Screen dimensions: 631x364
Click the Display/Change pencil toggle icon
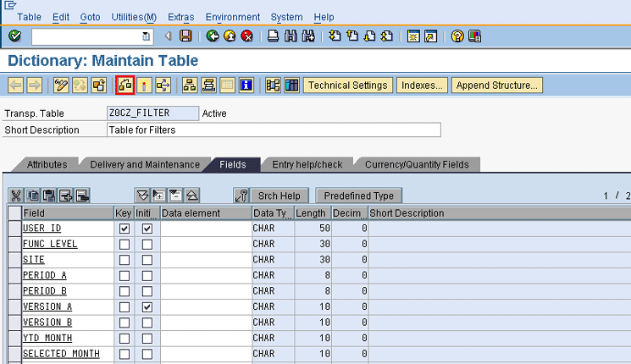tap(61, 85)
